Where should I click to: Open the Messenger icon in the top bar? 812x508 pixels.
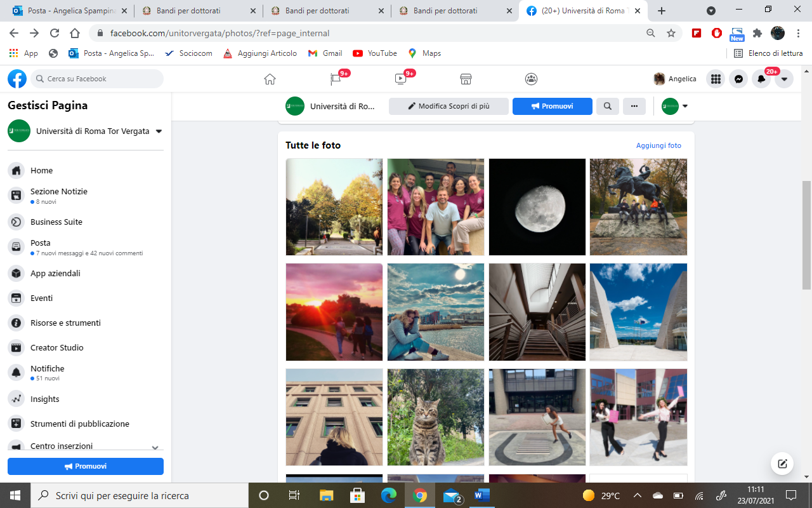[x=738, y=79]
